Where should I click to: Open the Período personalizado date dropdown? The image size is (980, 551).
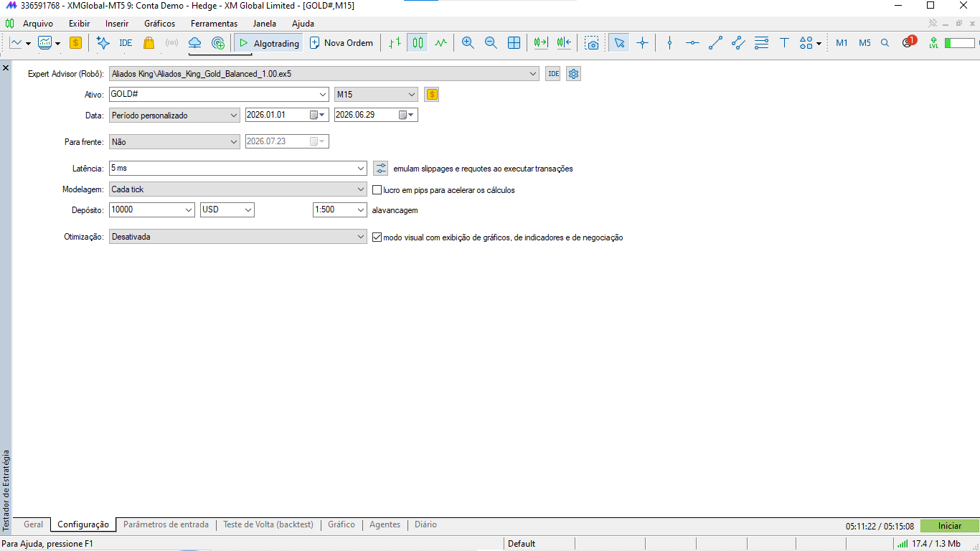click(x=174, y=115)
